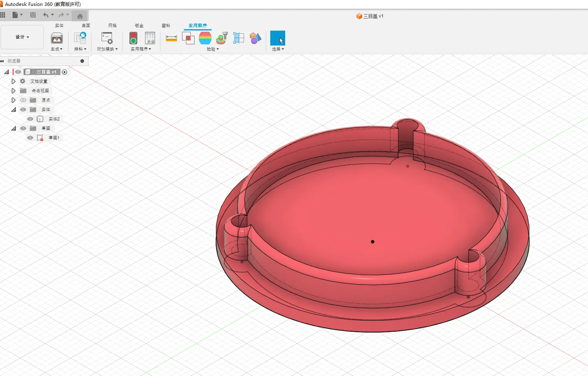Click the Section analysis icon
The width and height of the screenshot is (588, 376).
point(238,38)
